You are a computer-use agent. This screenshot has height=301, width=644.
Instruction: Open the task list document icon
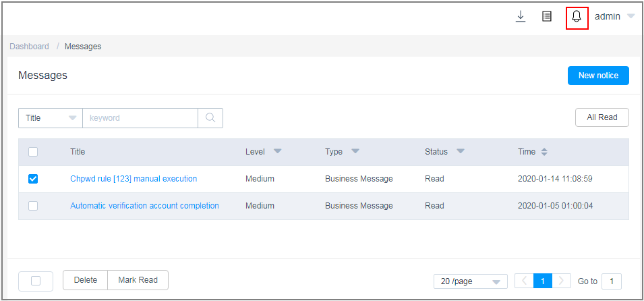(547, 17)
